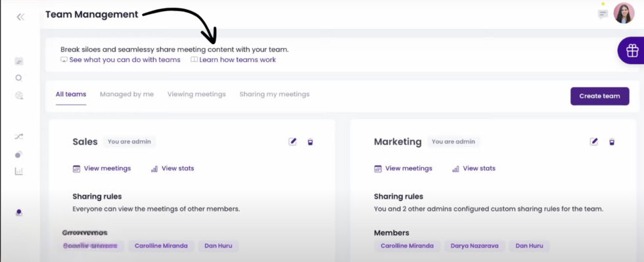Click Dan Huru chip in Marketing team
Image resolution: width=644 pixels, height=262 pixels.
pyautogui.click(x=530, y=246)
